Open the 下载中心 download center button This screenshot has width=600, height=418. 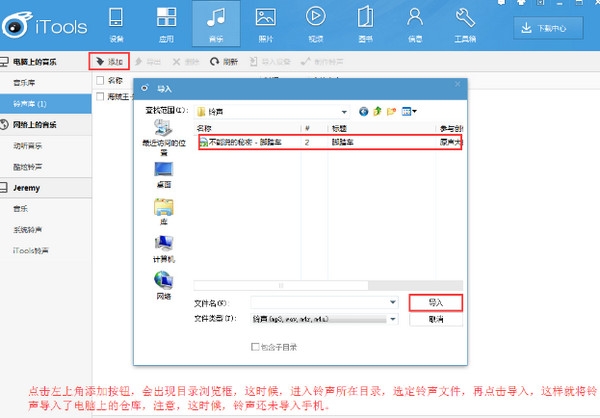coord(548,28)
